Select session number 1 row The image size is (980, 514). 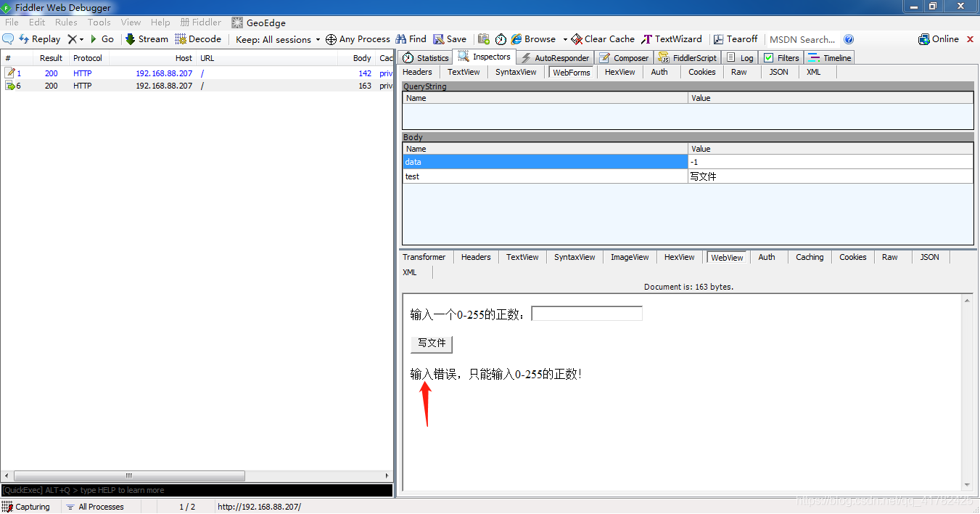(197, 73)
